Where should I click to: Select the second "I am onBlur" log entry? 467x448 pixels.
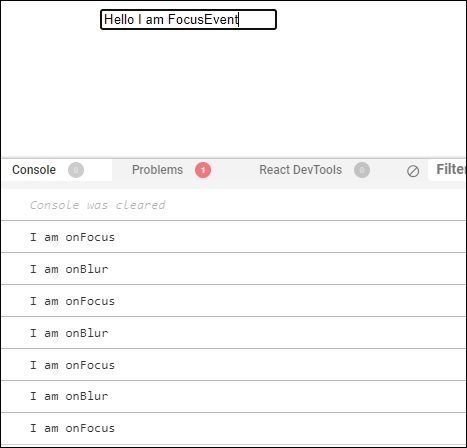[x=233, y=333]
